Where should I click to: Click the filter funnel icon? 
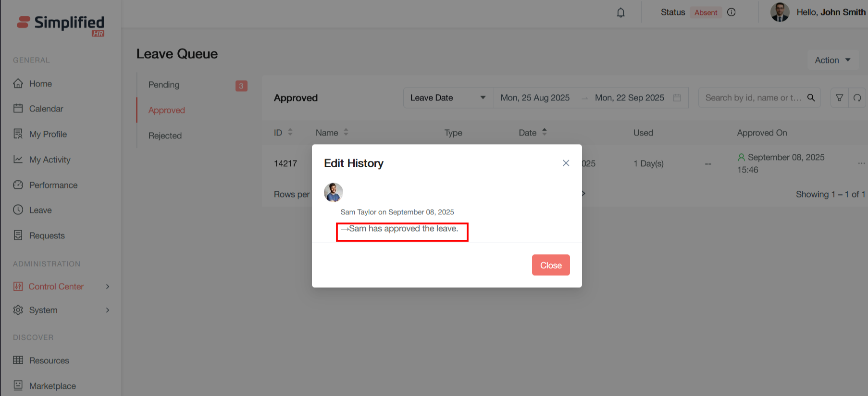[839, 98]
